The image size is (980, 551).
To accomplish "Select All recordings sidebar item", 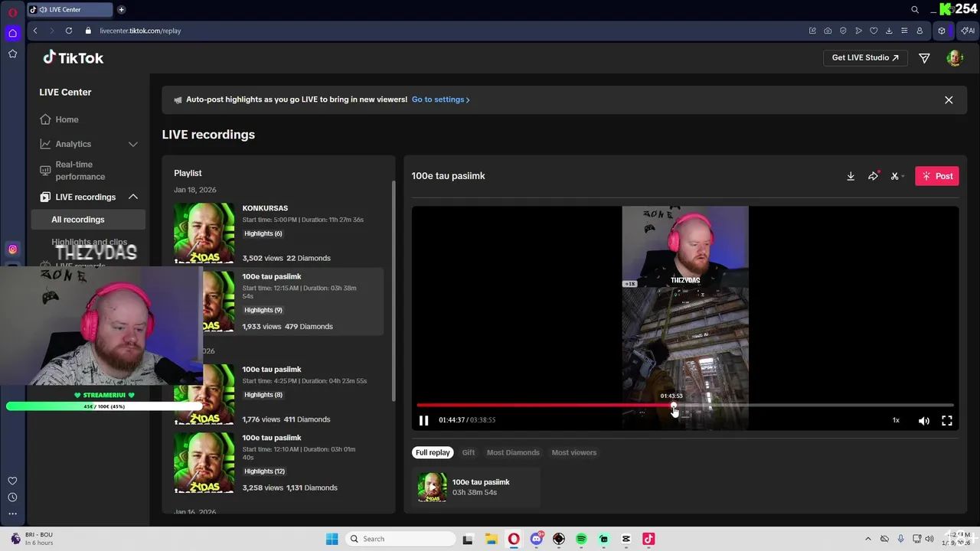I will point(88,220).
